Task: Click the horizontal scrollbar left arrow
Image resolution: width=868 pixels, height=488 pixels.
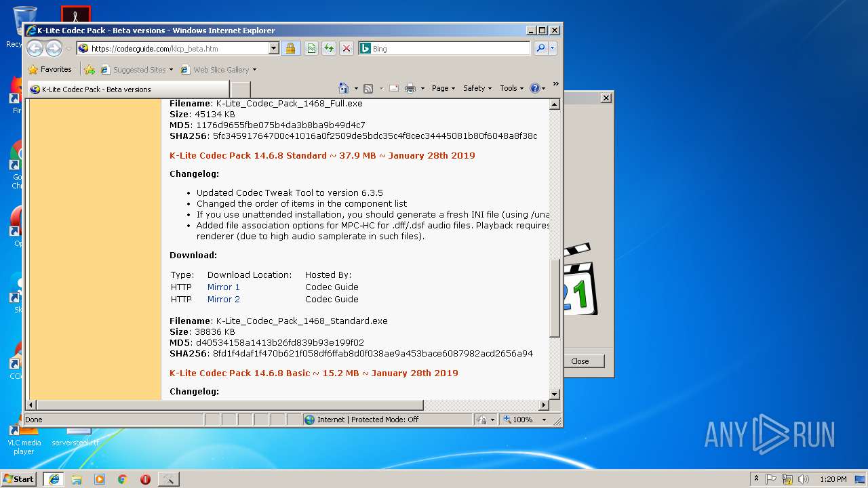Action: [x=31, y=405]
